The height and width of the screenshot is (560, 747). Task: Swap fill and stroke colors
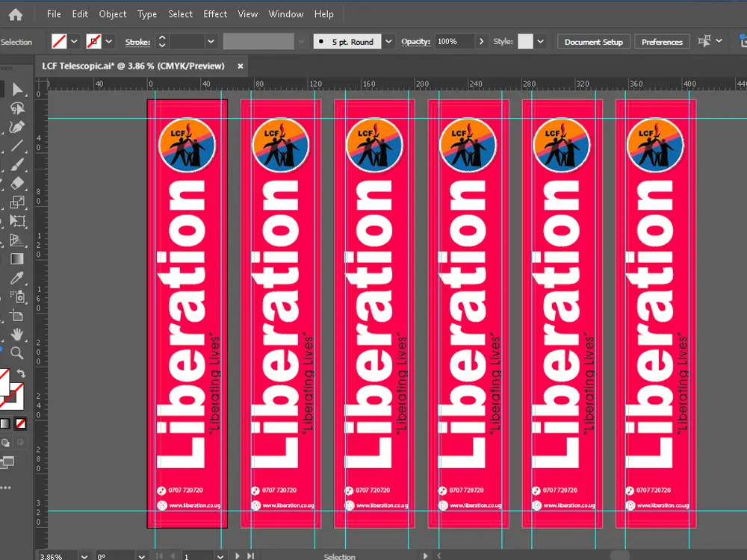point(21,373)
